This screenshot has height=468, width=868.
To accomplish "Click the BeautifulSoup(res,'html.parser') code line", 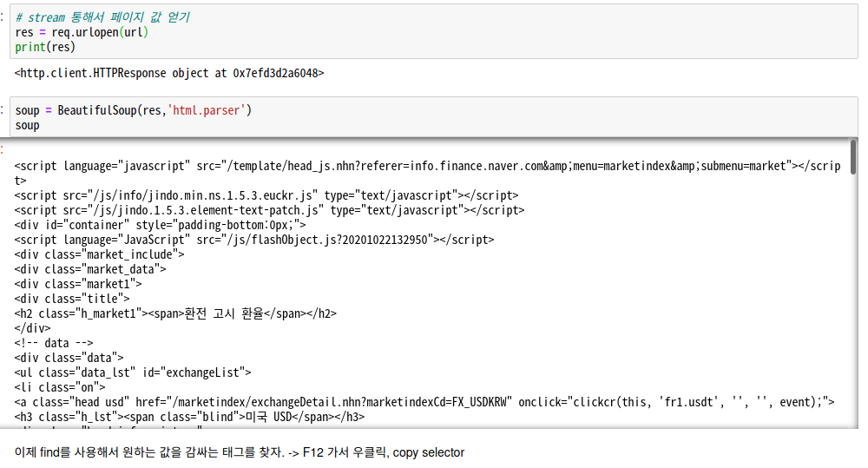I will pos(134,110).
